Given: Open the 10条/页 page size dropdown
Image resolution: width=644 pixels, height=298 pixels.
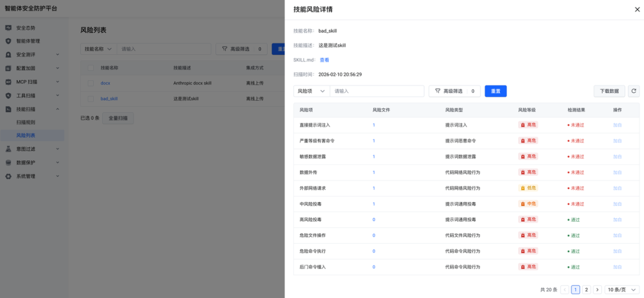Looking at the screenshot, I should point(622,290).
